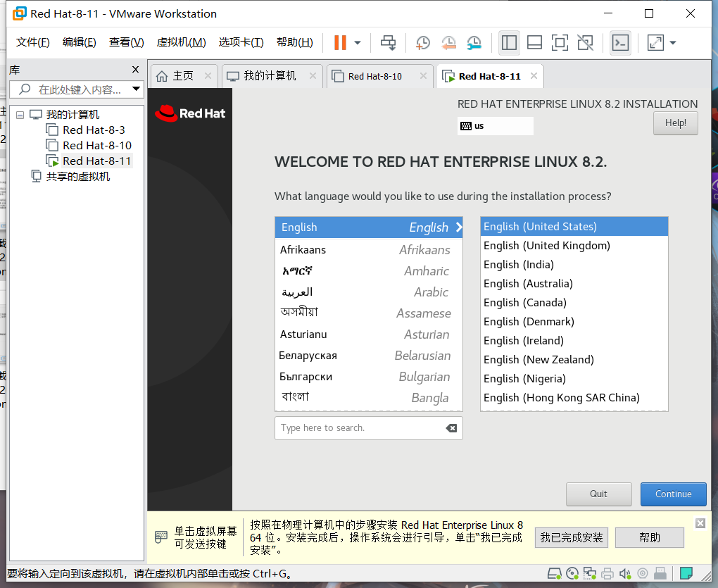This screenshot has width=718, height=588.
Task: Open the 编辑(E) menu
Action: 80,42
